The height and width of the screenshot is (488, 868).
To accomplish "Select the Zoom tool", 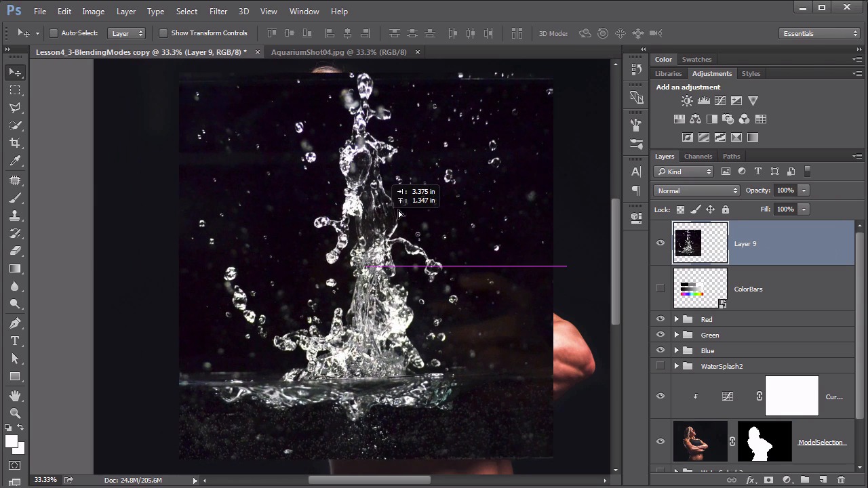I will (15, 413).
